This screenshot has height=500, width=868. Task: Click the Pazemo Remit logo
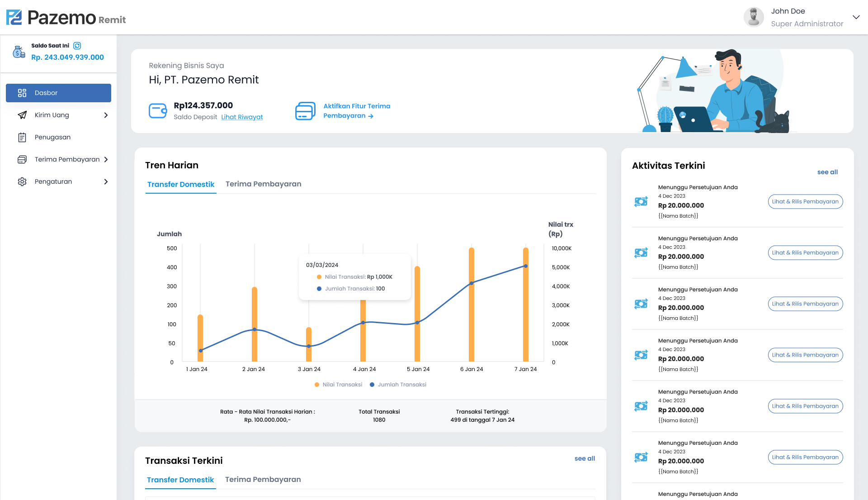pyautogui.click(x=66, y=18)
